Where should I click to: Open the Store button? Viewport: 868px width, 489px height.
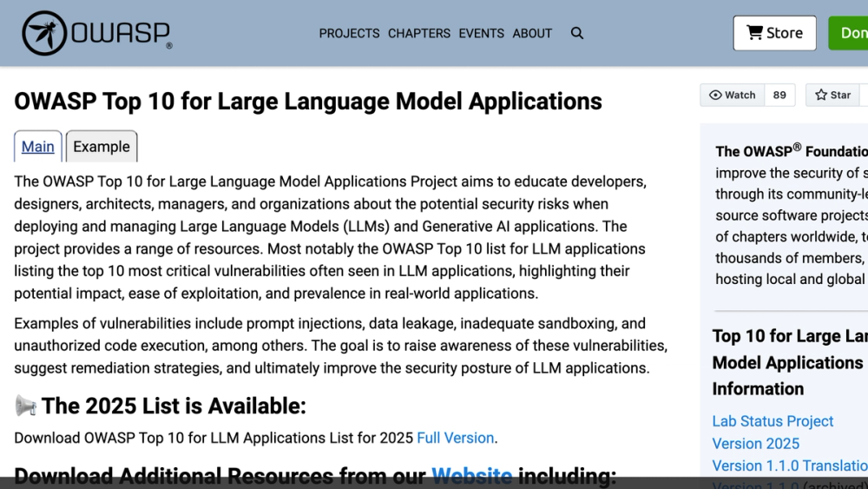[x=774, y=33]
